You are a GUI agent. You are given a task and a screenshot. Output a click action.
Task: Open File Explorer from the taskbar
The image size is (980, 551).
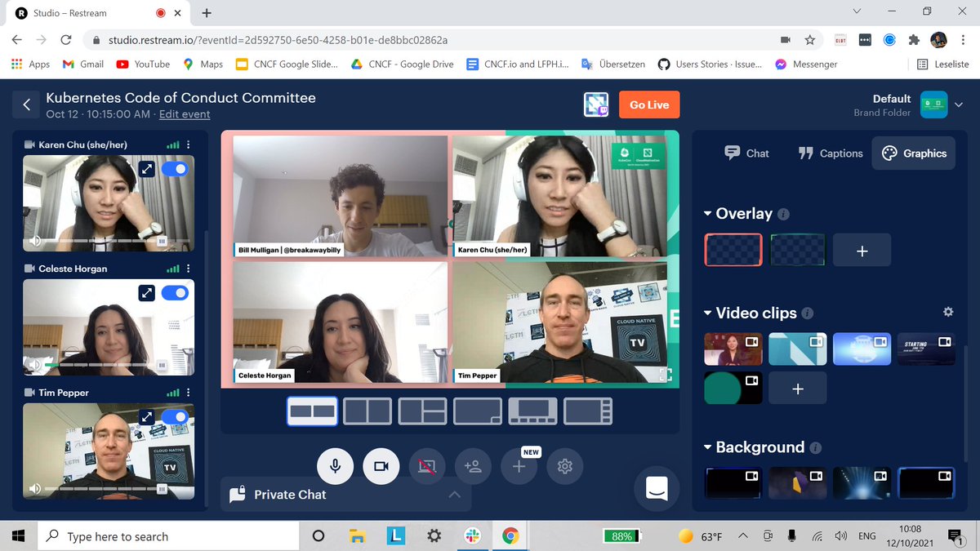[x=357, y=536]
